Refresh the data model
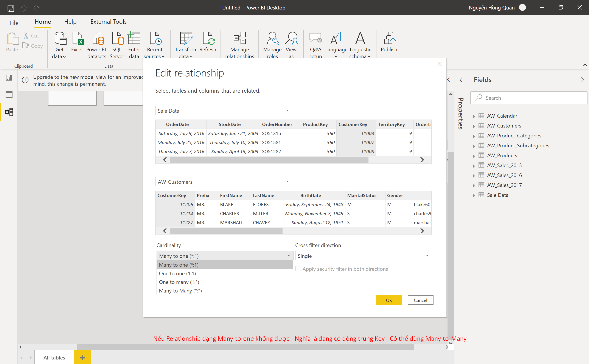 point(208,42)
